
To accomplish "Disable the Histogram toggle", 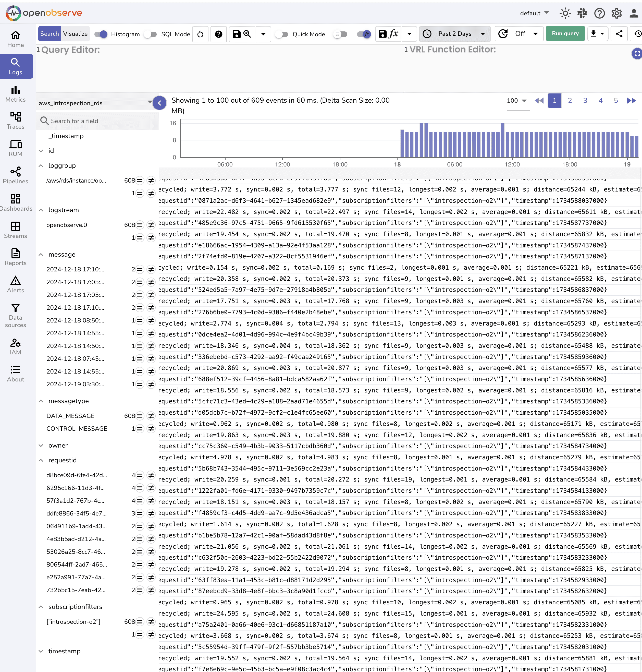I will [101, 34].
